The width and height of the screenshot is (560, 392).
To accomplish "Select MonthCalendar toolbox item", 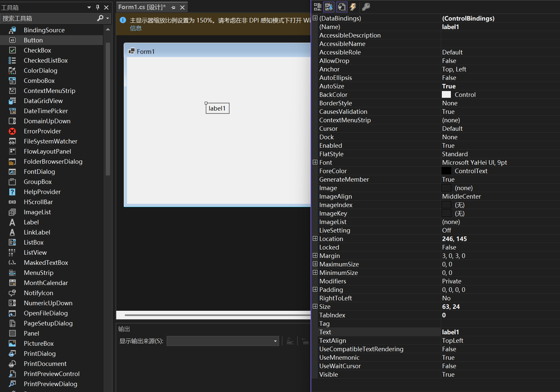I will point(52,283).
